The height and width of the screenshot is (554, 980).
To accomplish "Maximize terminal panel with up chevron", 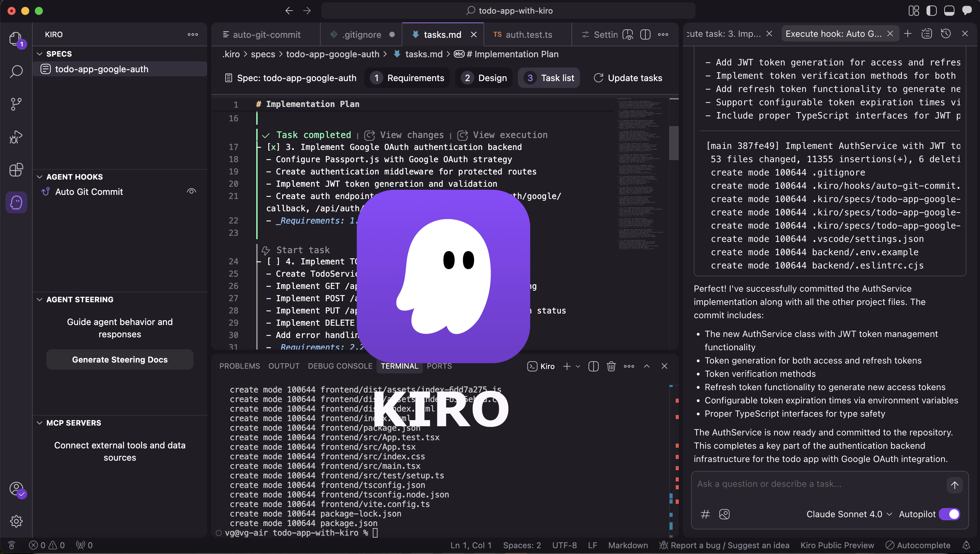I will coord(646,366).
